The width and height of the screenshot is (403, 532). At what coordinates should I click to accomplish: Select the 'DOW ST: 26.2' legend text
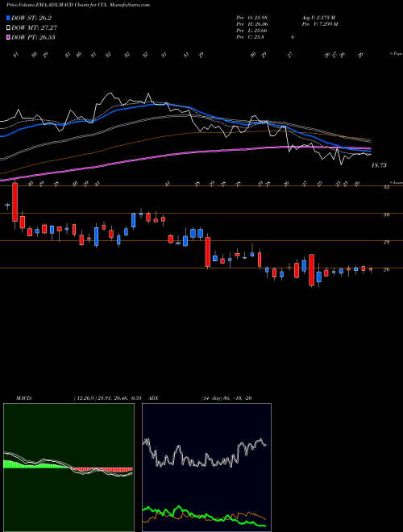[x=31, y=19]
